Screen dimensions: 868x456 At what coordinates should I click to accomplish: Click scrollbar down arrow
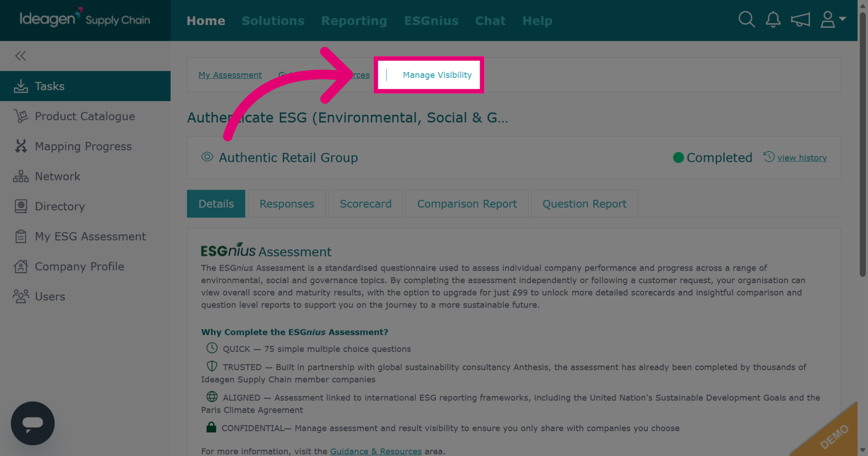pos(863,450)
